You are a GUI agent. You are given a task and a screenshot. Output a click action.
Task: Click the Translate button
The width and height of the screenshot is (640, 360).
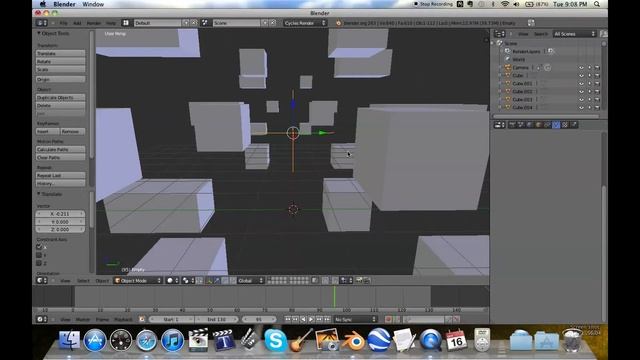61,53
